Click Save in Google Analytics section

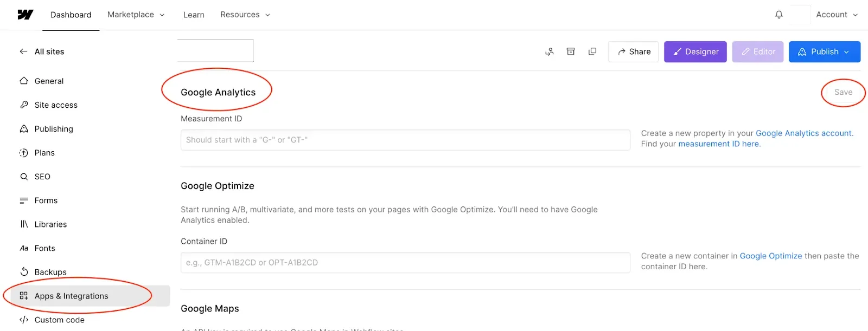[x=843, y=92]
